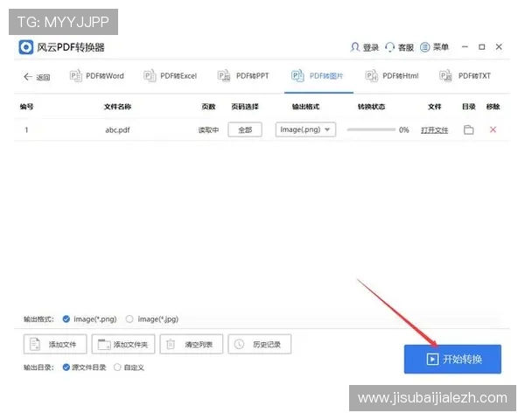Click the 全部 page selection button

245,129
